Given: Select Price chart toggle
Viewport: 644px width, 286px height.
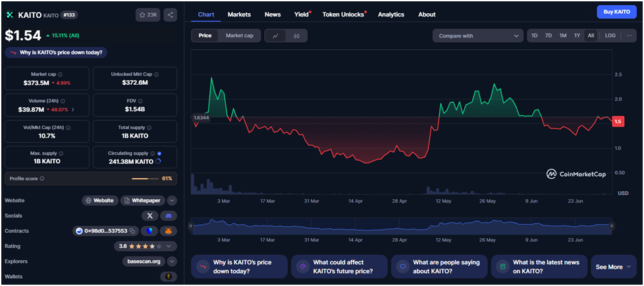Looking at the screenshot, I should click(205, 36).
